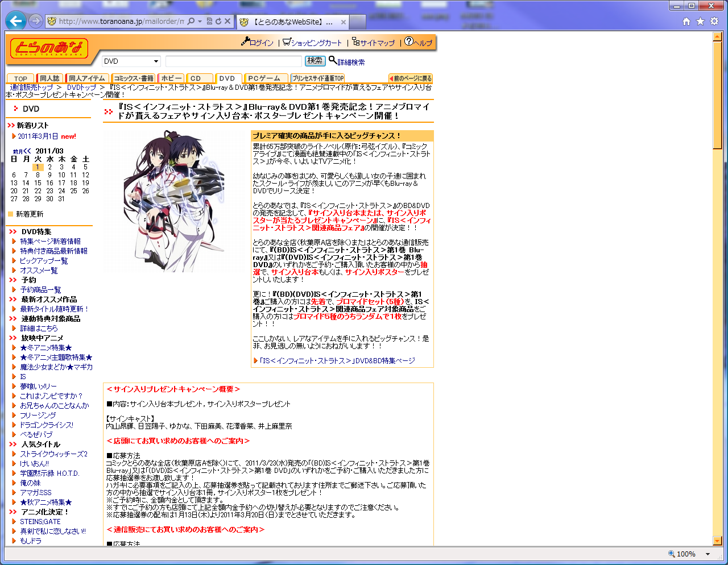Open the DVD category dropdown

(x=131, y=61)
